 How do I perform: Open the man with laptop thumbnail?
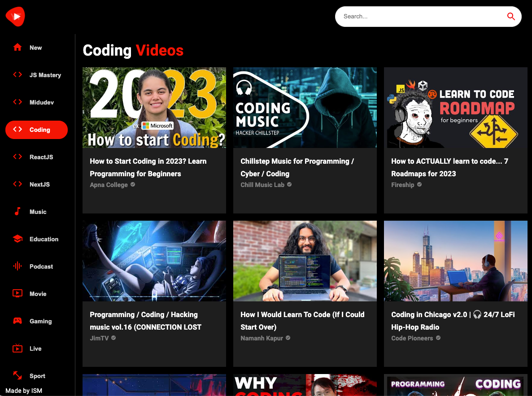(305, 261)
